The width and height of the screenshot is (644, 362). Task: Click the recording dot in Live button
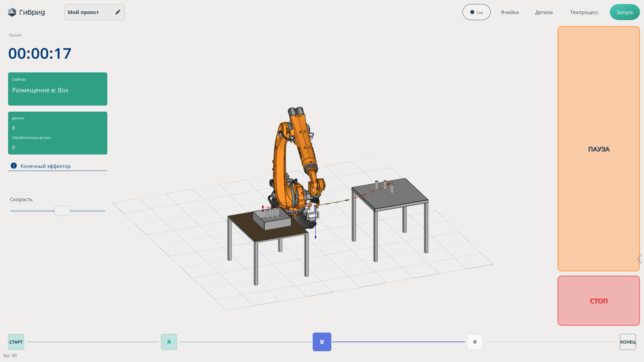tap(472, 12)
